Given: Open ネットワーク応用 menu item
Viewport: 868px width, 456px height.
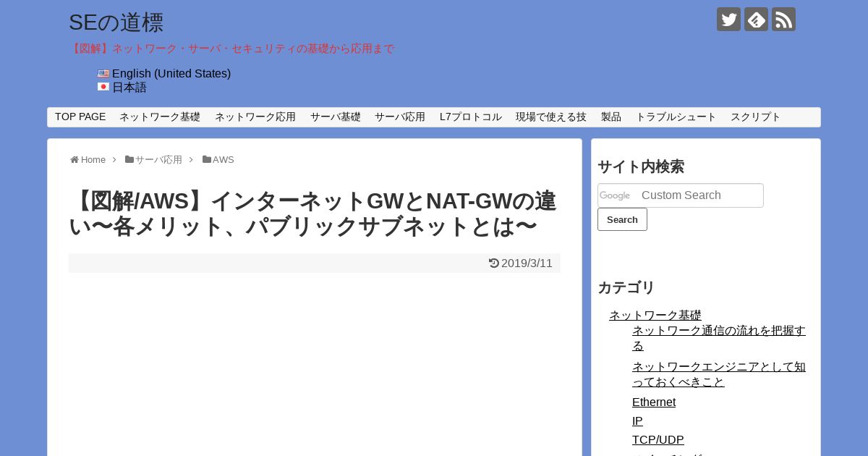Looking at the screenshot, I should coord(255,117).
